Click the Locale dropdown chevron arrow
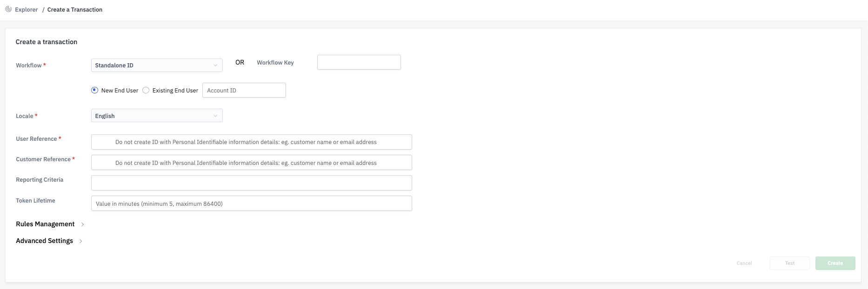This screenshot has width=868, height=289. [x=215, y=116]
